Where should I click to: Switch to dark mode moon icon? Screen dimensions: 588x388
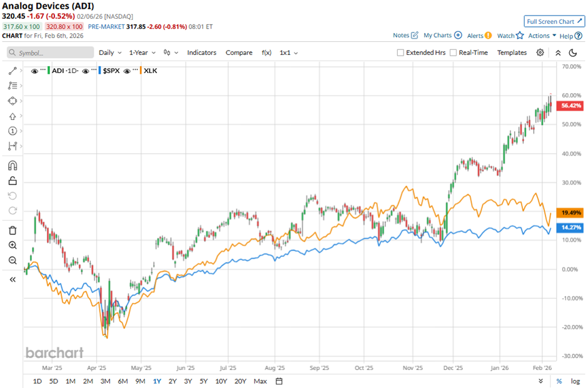572,52
